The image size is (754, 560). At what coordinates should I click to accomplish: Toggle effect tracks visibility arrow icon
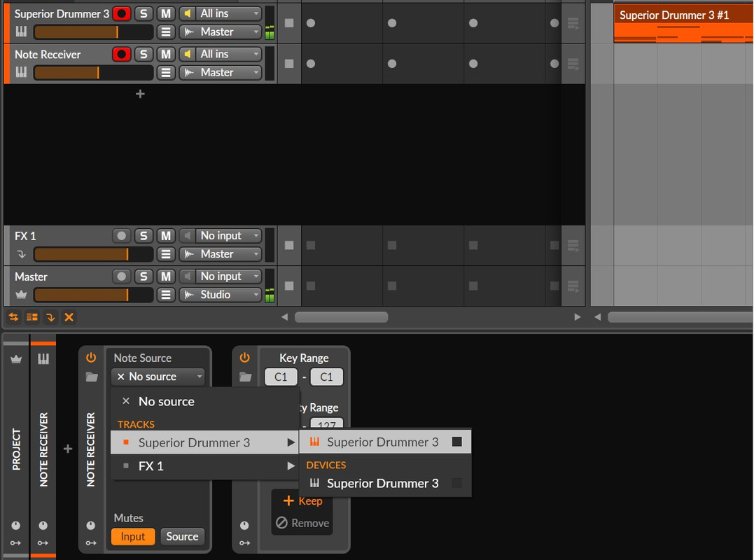click(x=50, y=317)
